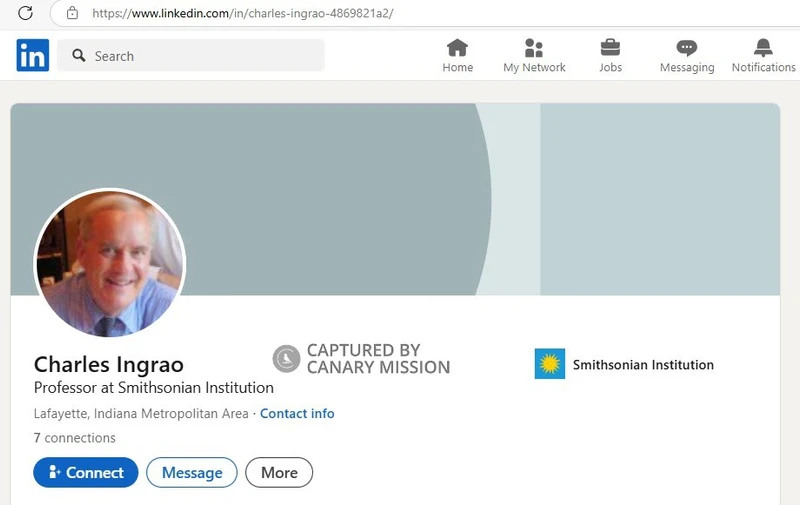Click the magnifier icon in search box
800x505 pixels.
click(79, 56)
